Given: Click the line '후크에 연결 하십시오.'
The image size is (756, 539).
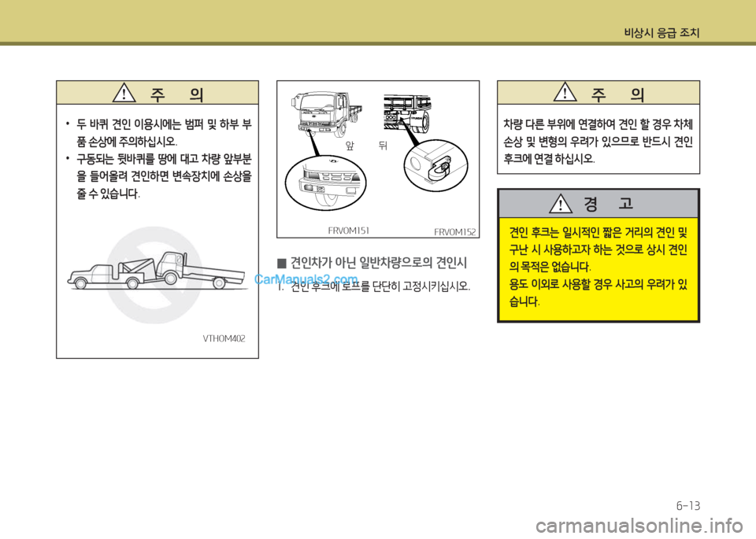Looking at the screenshot, I should point(549,158).
